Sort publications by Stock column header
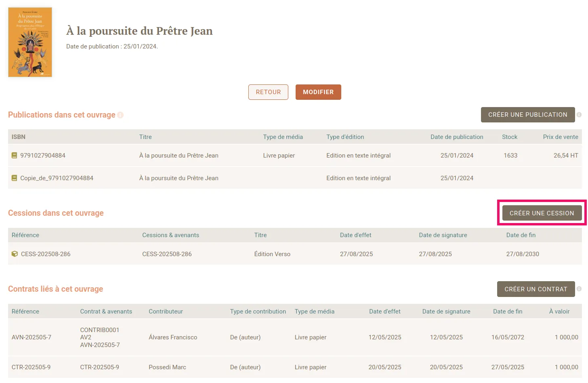This screenshot has width=588, height=383. click(x=509, y=137)
